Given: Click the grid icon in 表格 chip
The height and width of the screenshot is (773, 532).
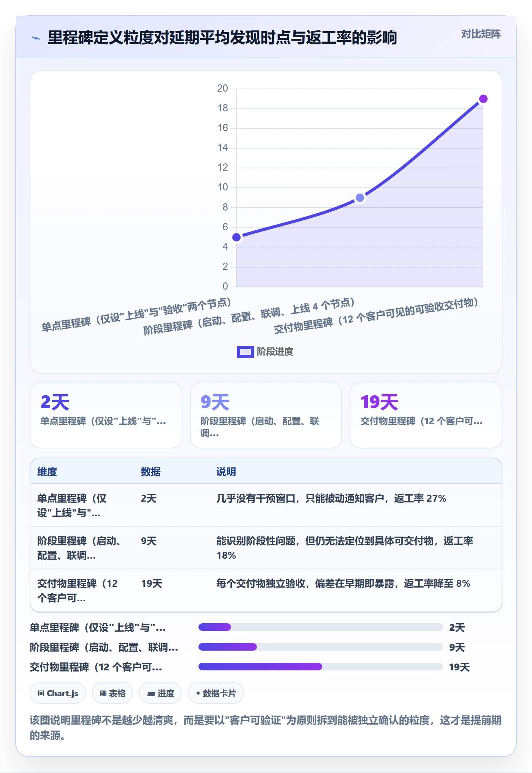Looking at the screenshot, I should (103, 694).
